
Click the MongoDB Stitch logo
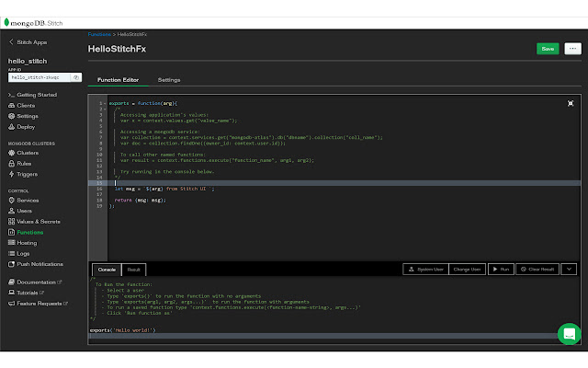point(33,23)
